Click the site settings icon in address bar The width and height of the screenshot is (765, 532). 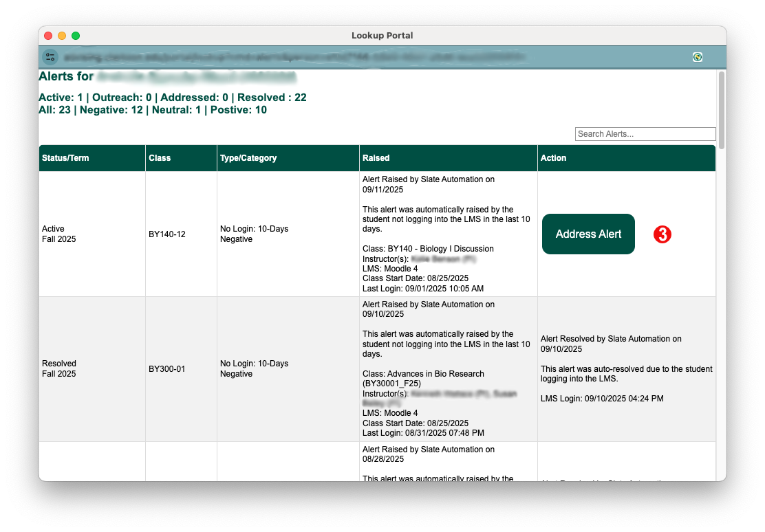tap(50, 57)
